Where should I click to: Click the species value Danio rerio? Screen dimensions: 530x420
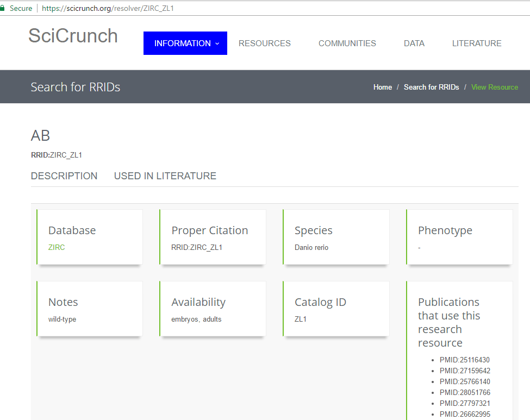click(x=311, y=247)
